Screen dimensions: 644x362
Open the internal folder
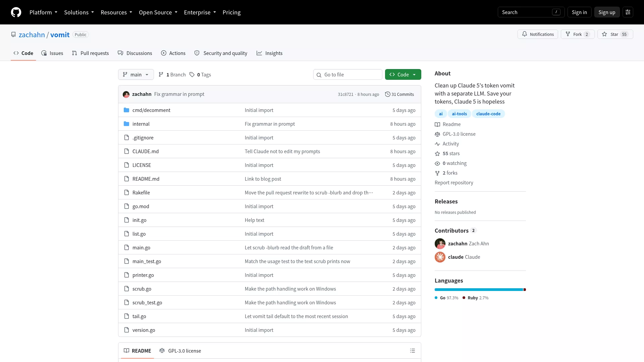[x=141, y=124]
